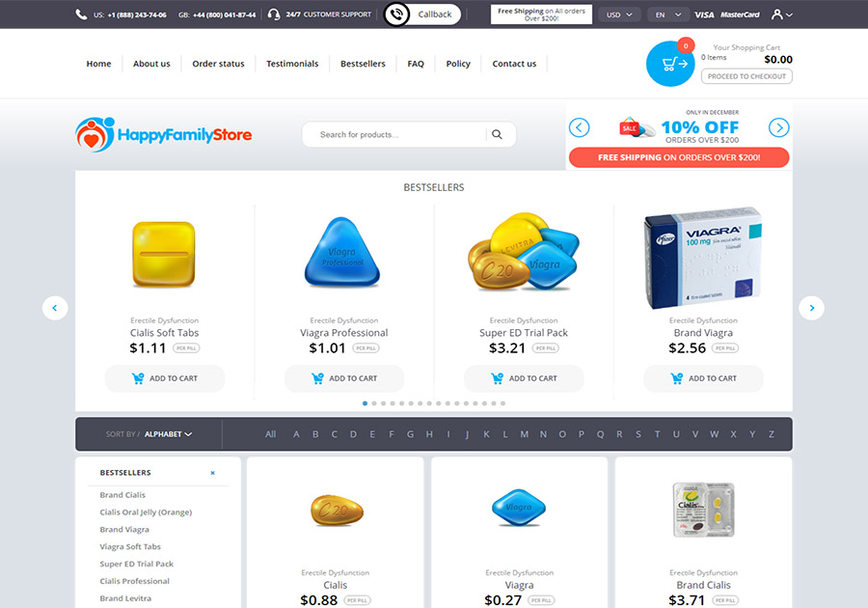
Task: Filter products by letter A
Action: [296, 434]
